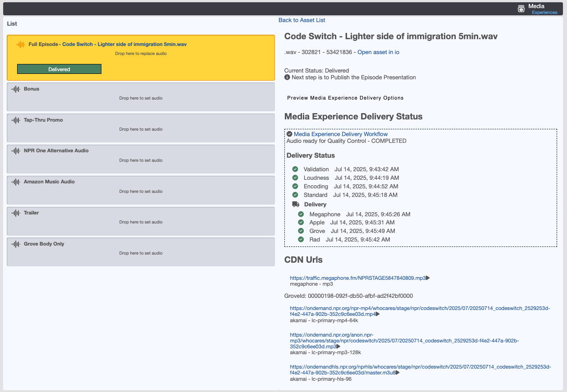Open Code Switch Lighter side of immigration file link

(x=124, y=45)
